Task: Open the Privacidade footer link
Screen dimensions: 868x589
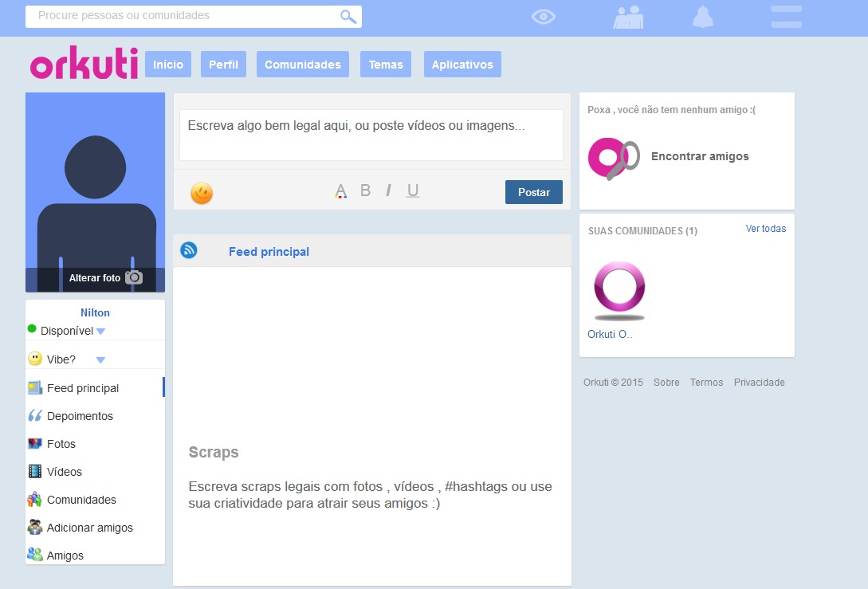Action: click(759, 382)
